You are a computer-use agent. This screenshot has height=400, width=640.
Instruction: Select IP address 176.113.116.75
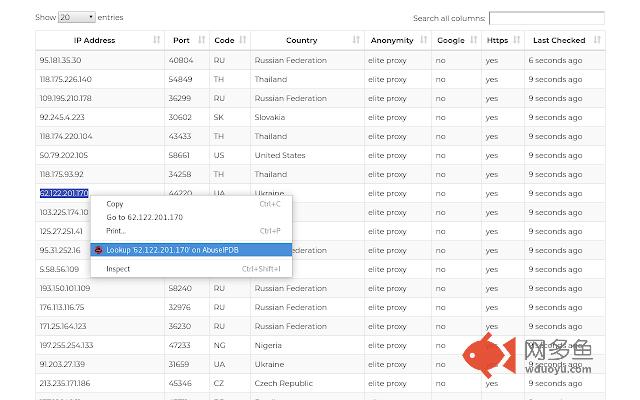pyautogui.click(x=62, y=307)
